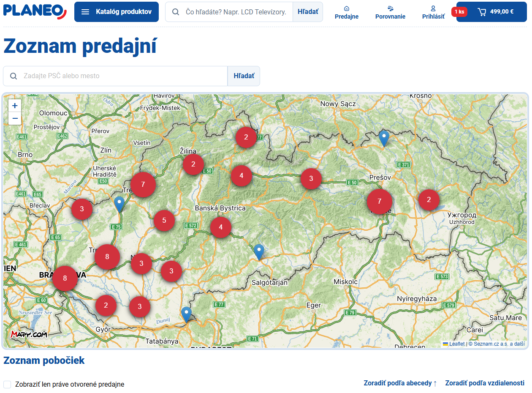Image resolution: width=532 pixels, height=393 pixels.
Task: Enable only currently open stores checkbox
Action: [x=7, y=384]
